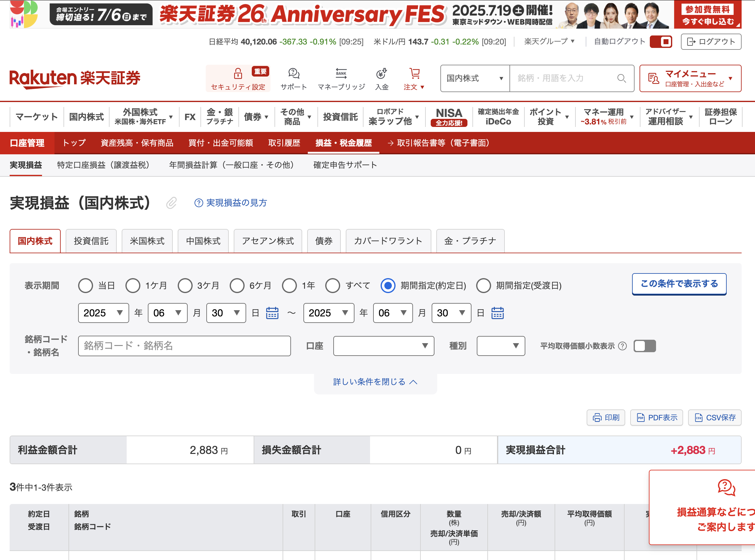Open 取引履歴 menu item
This screenshot has height=560, width=755.
pyautogui.click(x=284, y=143)
